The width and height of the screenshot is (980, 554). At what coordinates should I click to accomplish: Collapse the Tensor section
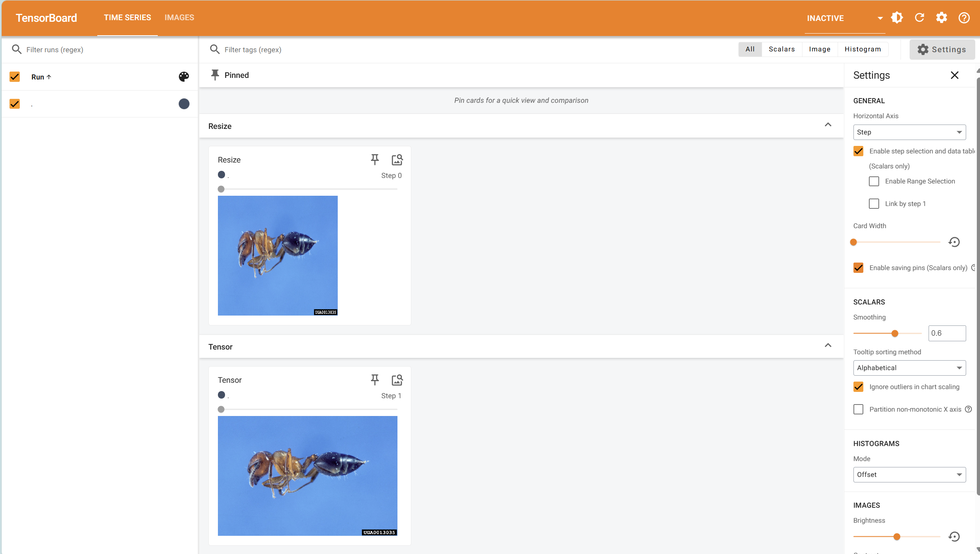pos(828,346)
